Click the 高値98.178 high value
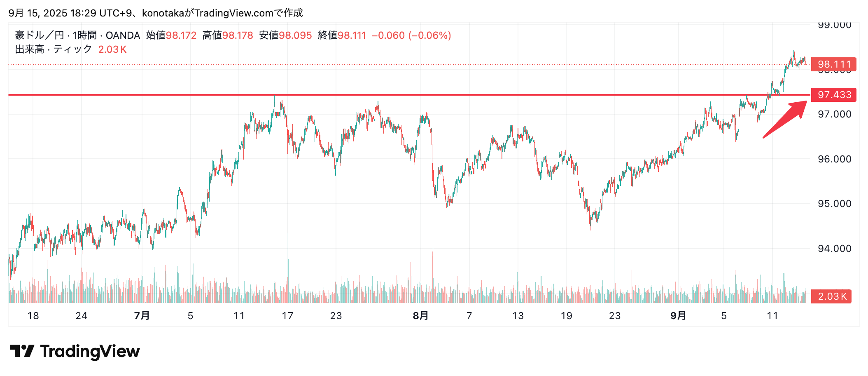The image size is (868, 376). click(x=228, y=35)
